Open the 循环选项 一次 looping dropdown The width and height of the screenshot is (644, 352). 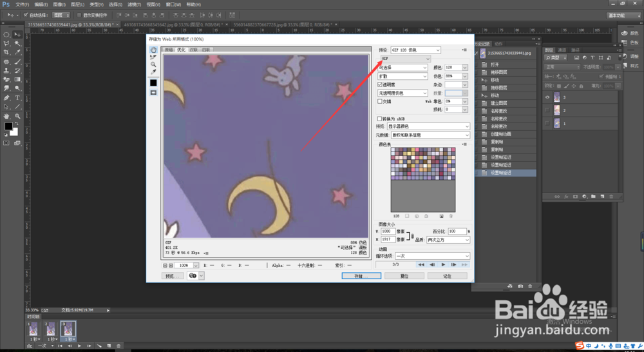[x=433, y=256]
